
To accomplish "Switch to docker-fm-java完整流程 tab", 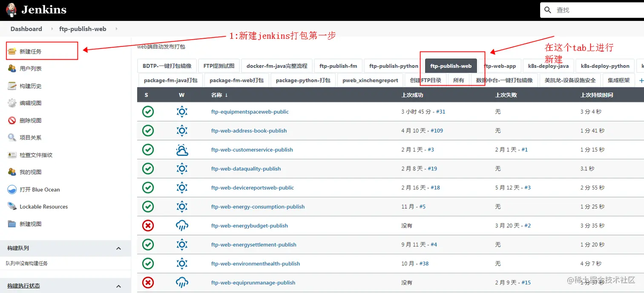I will [x=277, y=66].
